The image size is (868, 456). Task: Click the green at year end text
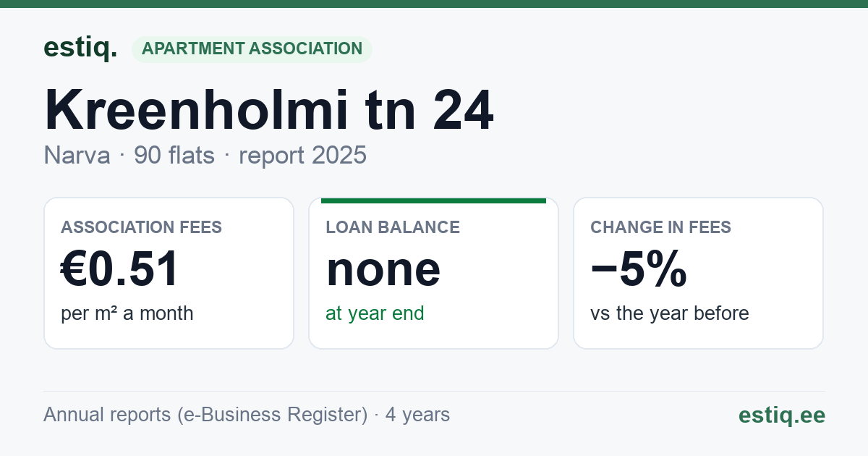[375, 313]
